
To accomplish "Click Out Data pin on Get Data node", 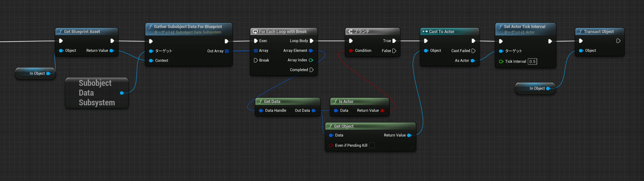I will tap(314, 111).
